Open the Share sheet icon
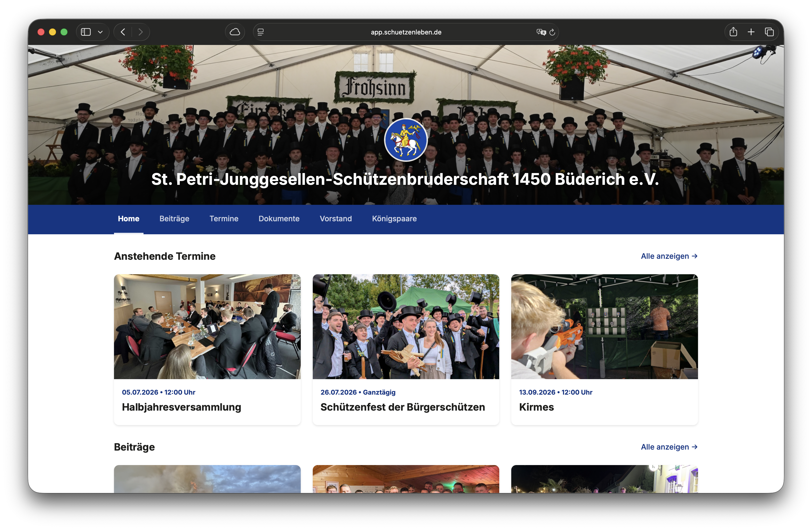Screen dimensions: 812x530 tap(733, 32)
